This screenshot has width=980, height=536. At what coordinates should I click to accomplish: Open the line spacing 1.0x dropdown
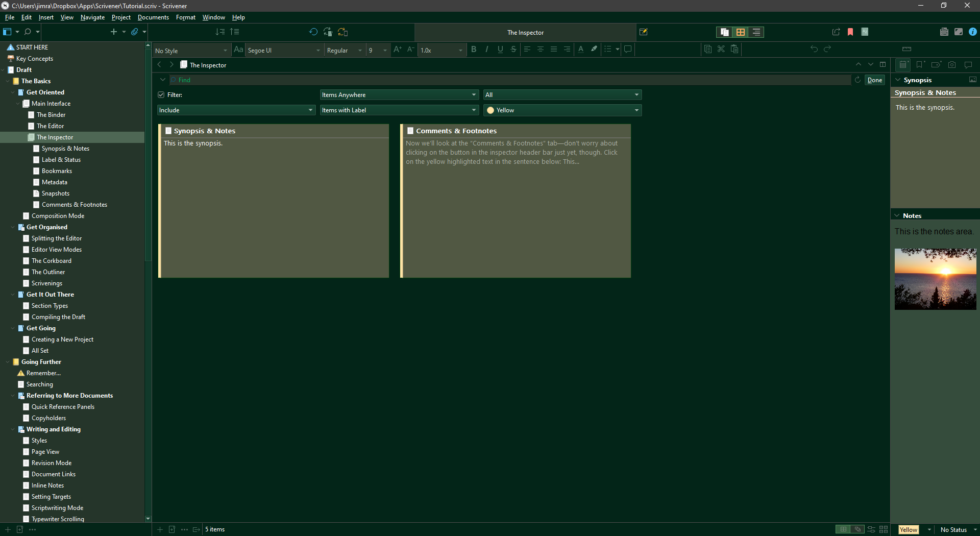coord(441,50)
